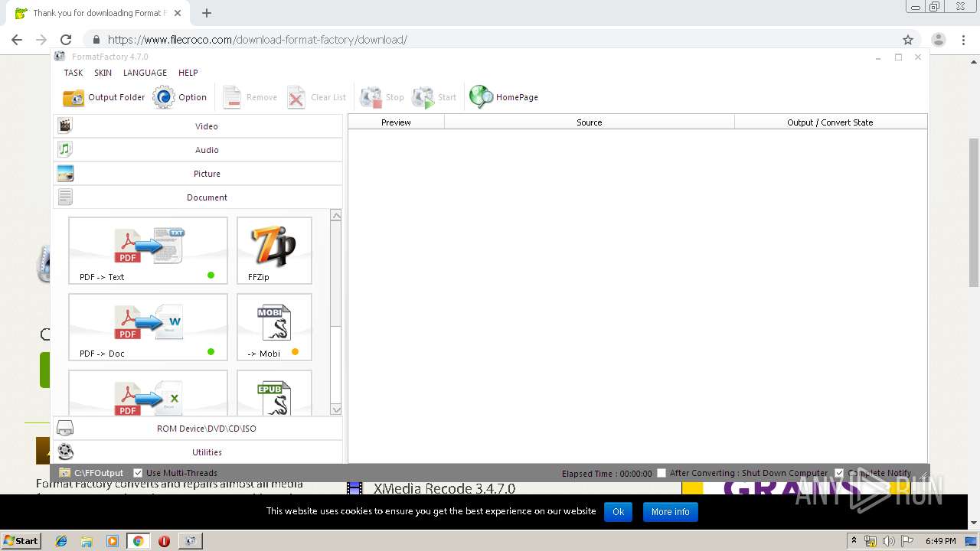Open a new Chrome tab
Screen dimensions: 980x551
point(207,13)
